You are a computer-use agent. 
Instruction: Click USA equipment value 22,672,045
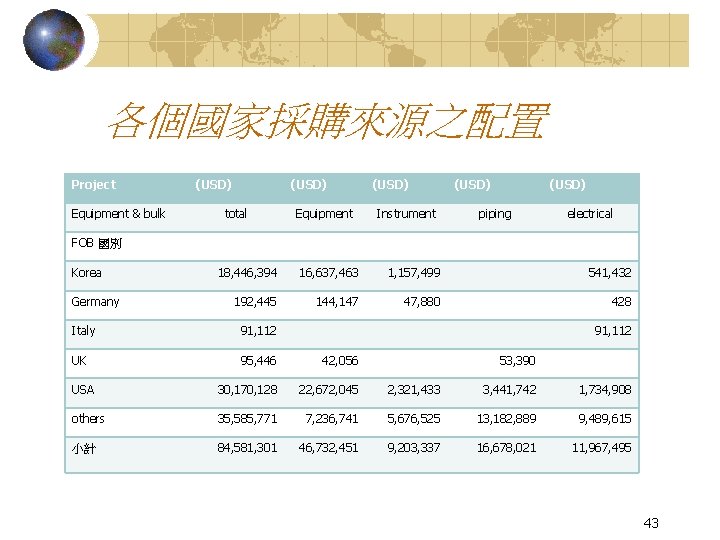328,390
